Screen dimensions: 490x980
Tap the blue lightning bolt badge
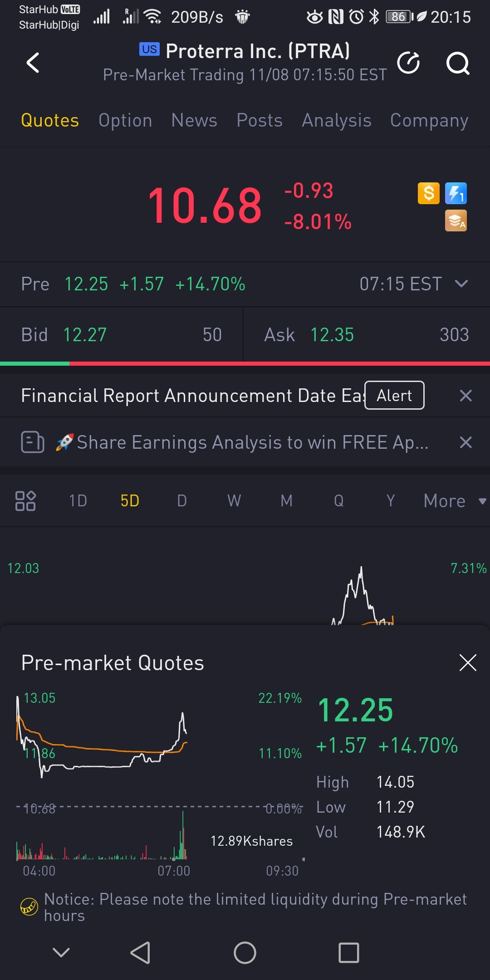456,193
